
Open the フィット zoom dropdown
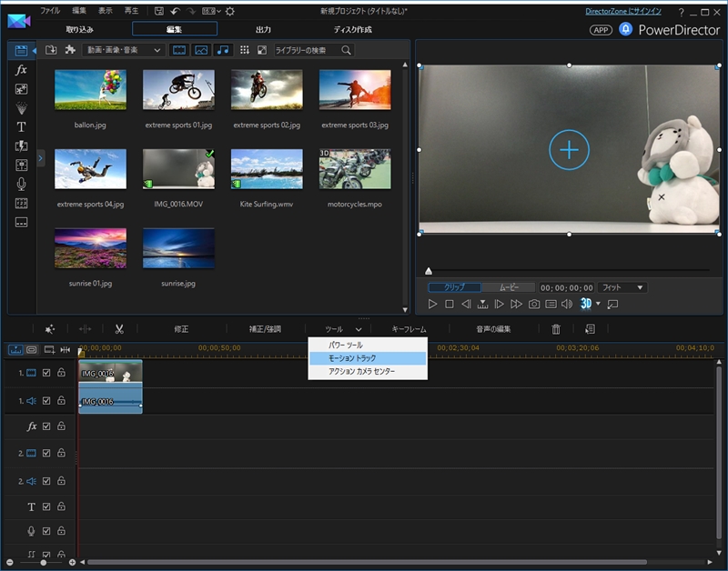pos(622,287)
